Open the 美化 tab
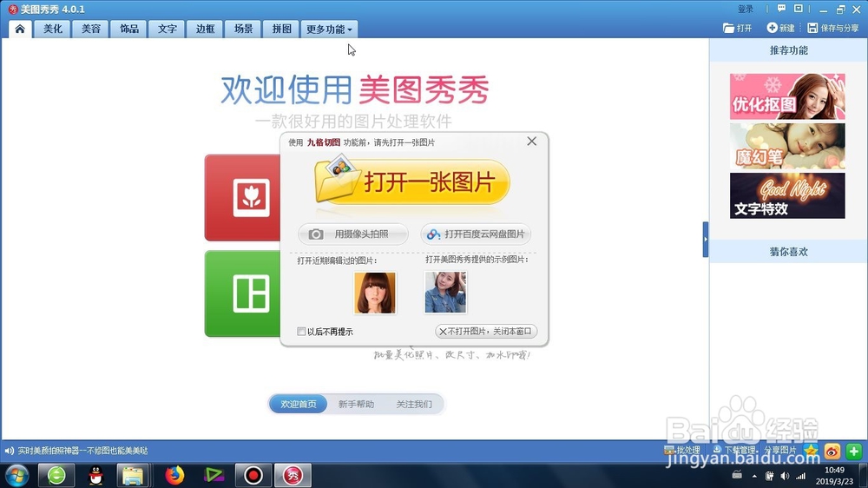Image resolution: width=868 pixels, height=488 pixels. 53,29
